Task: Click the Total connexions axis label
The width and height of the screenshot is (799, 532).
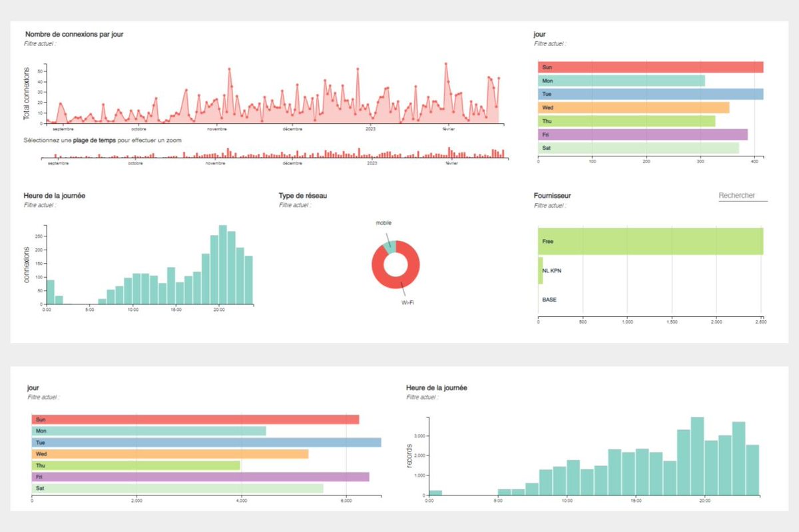Action: pyautogui.click(x=27, y=93)
